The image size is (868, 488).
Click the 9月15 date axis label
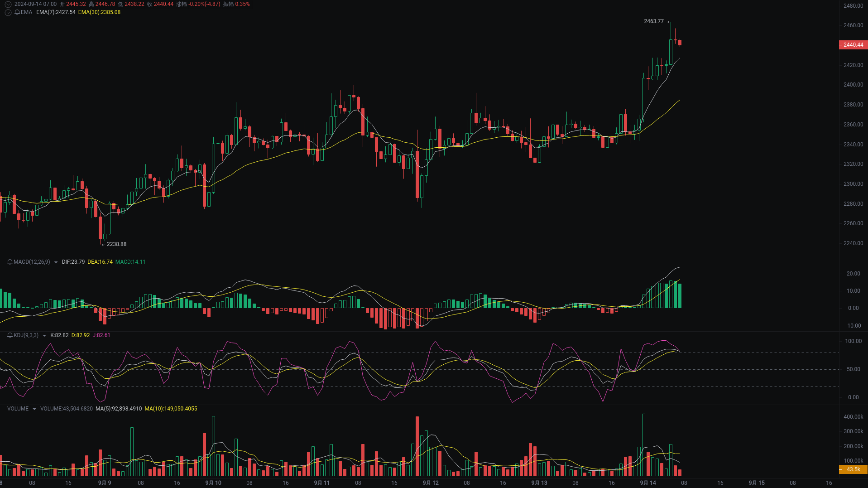pos(757,483)
